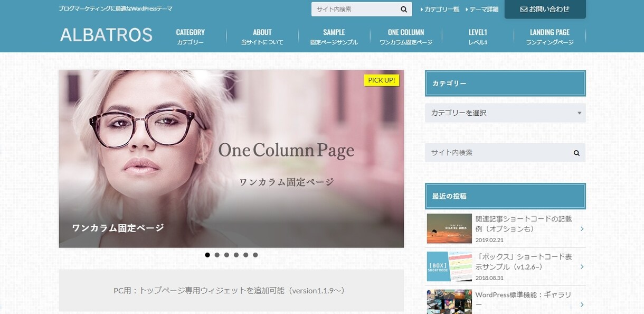The height and width of the screenshot is (314, 644).
Task: Select the first slider pagination dot
Action: click(x=207, y=255)
